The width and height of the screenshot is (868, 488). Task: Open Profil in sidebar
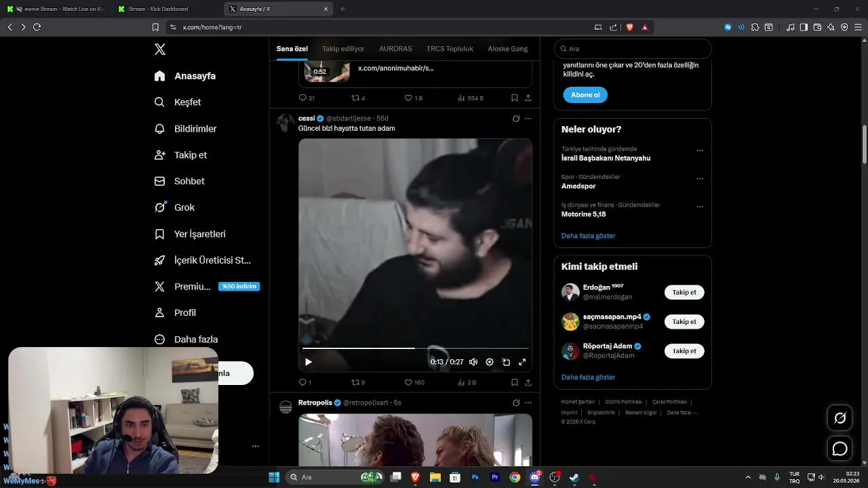tap(176, 313)
